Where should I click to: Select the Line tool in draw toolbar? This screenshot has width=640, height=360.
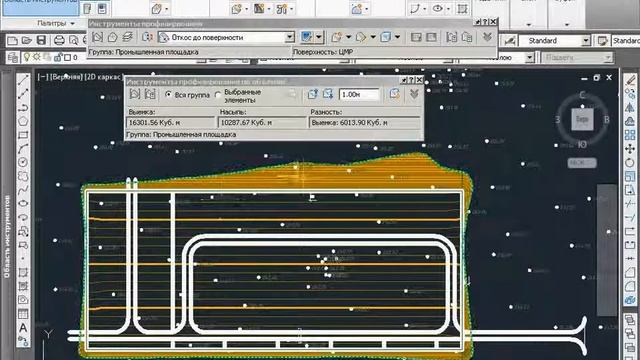[23, 80]
